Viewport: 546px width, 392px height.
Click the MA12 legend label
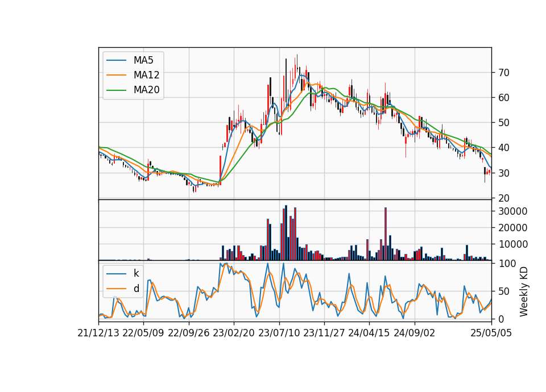pyautogui.click(x=146, y=75)
